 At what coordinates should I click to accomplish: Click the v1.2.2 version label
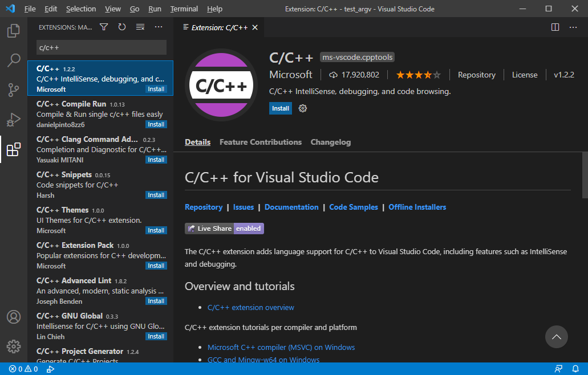tap(564, 75)
